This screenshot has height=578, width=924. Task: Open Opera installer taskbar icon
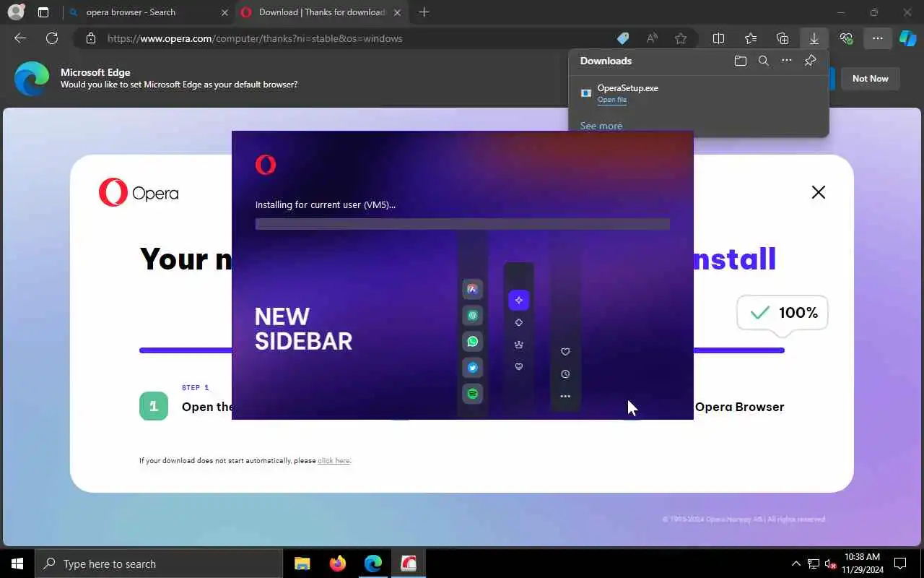click(409, 564)
